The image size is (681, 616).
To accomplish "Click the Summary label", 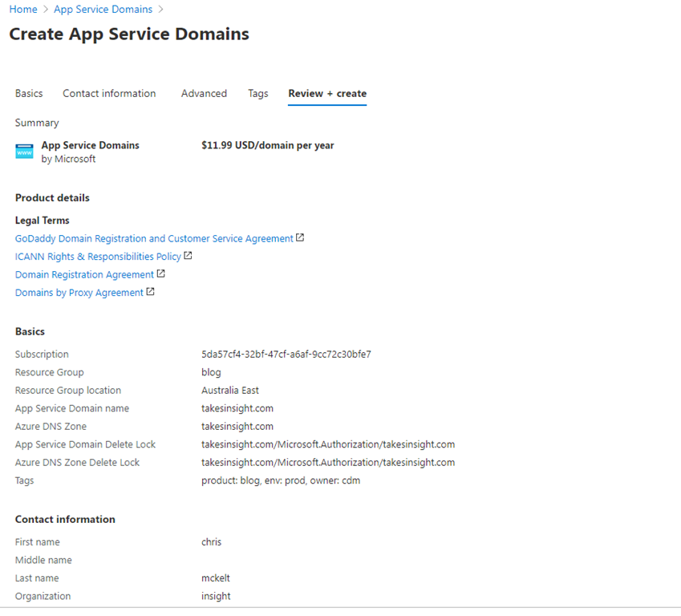I will (x=37, y=123).
